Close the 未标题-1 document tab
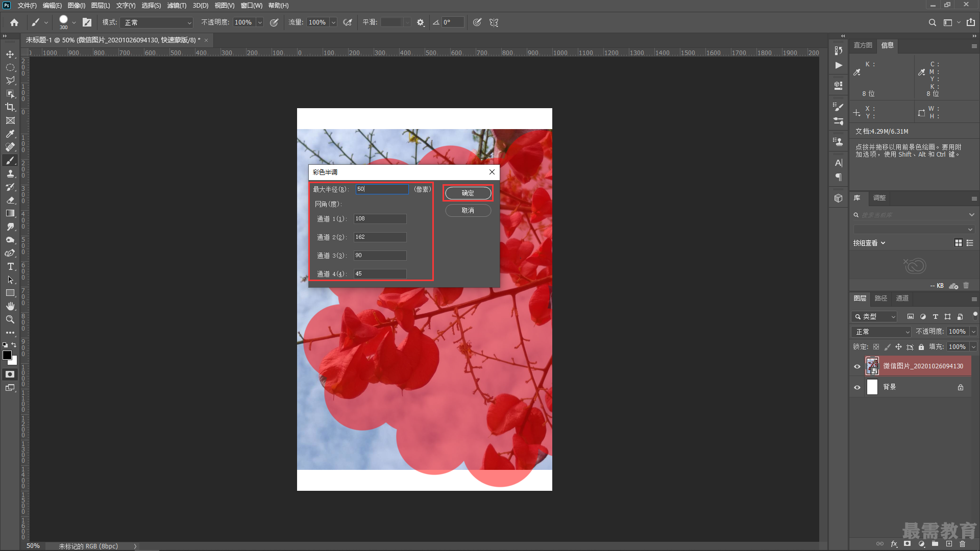Image resolution: width=980 pixels, height=551 pixels. (x=206, y=40)
